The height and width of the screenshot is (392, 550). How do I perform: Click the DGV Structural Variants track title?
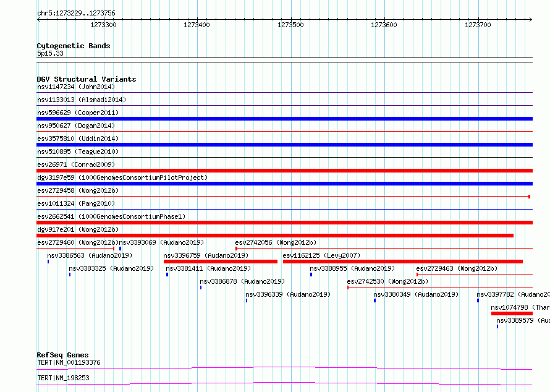(87, 79)
